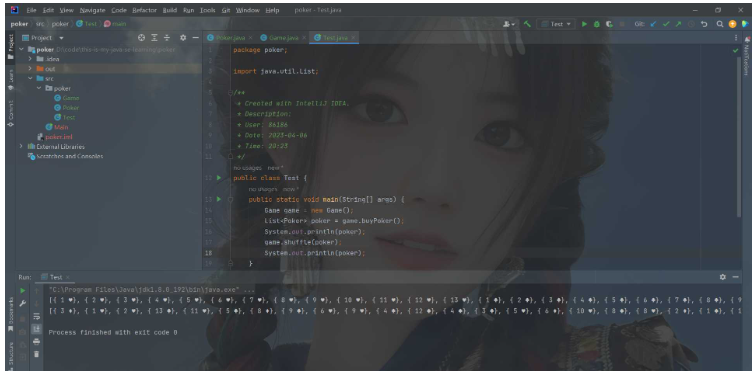Image resolution: width=756 pixels, height=371 pixels.
Task: Click the src breadcrumb in navigation bar
Action: click(x=40, y=24)
